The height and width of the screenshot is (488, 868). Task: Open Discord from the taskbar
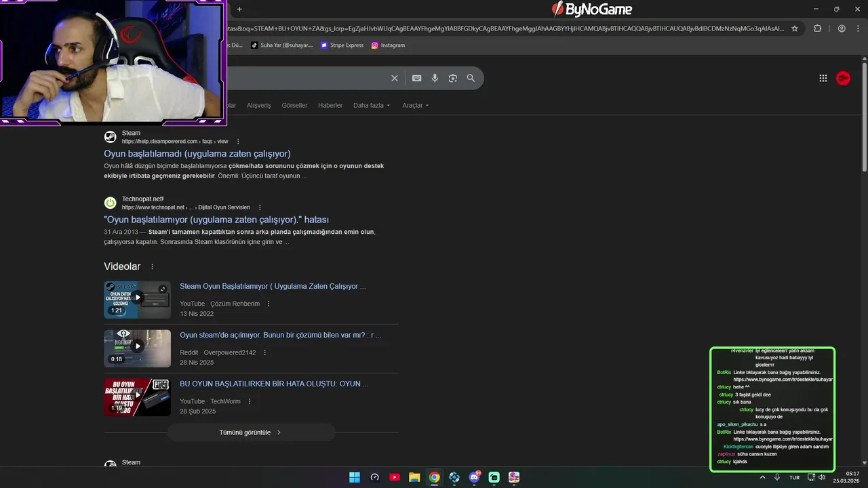click(x=474, y=477)
